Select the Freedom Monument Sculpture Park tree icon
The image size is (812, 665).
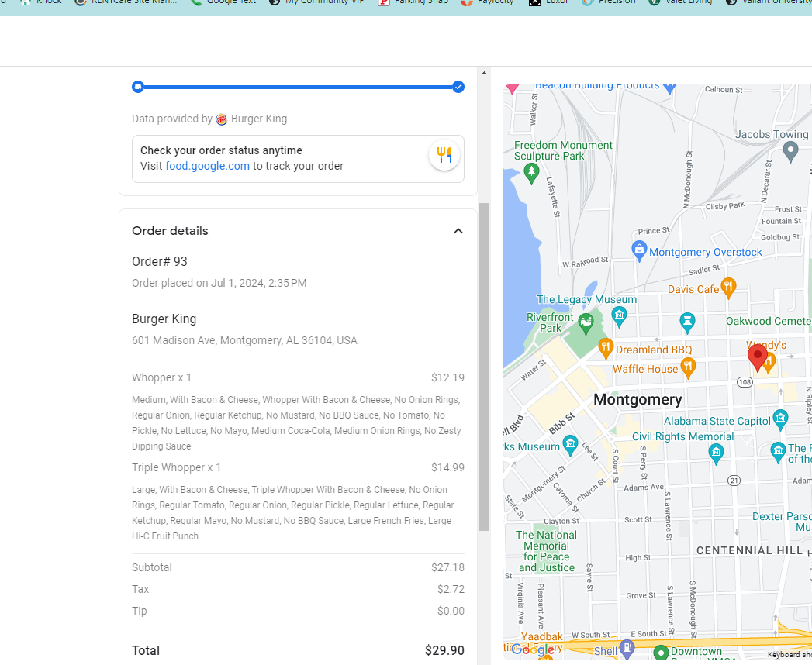click(531, 172)
